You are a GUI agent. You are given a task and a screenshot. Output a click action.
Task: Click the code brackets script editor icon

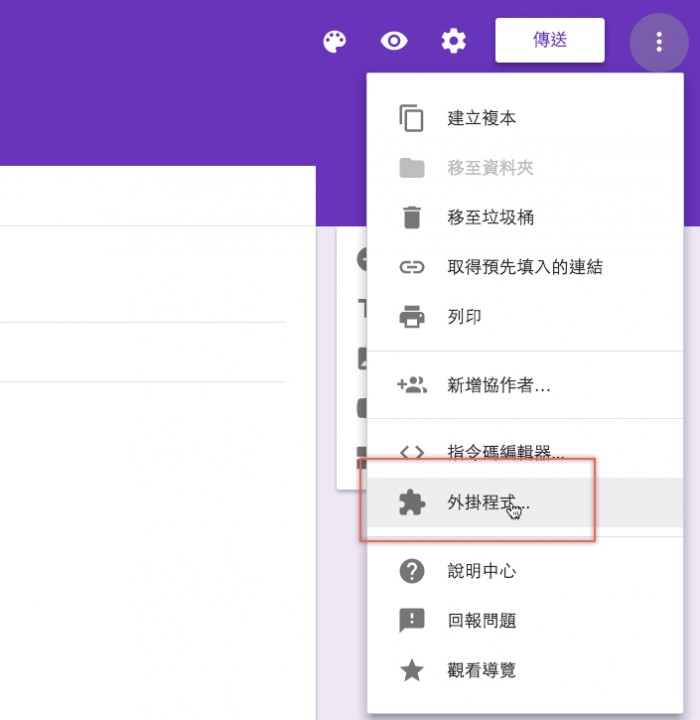[x=412, y=452]
